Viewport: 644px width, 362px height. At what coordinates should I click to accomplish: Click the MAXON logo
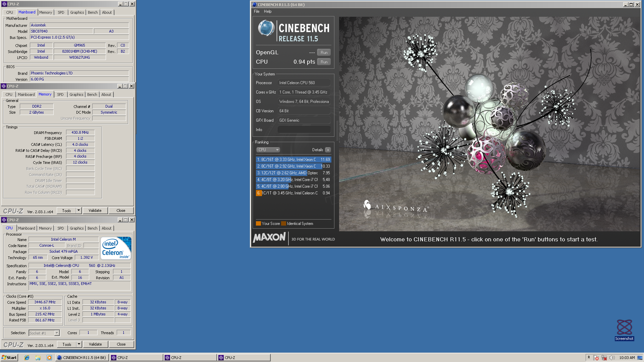[269, 238]
